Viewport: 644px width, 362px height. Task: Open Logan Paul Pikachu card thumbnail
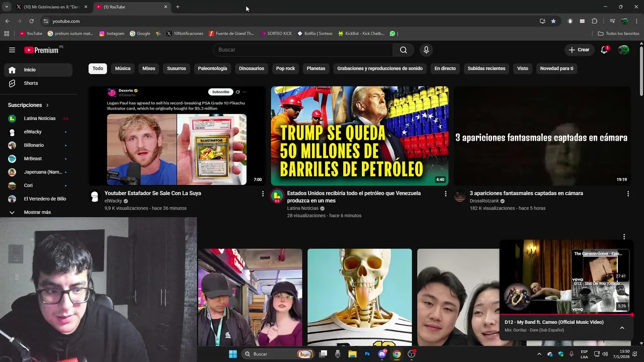[x=177, y=136]
